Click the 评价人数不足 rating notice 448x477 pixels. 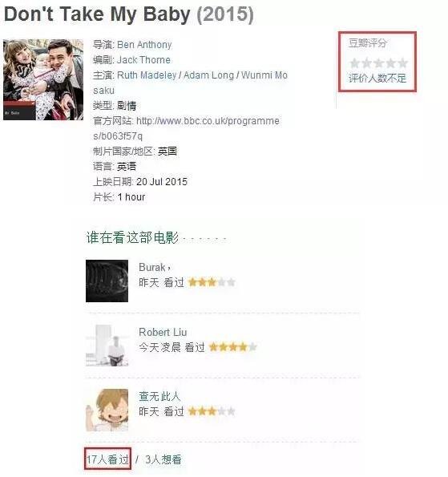point(377,79)
